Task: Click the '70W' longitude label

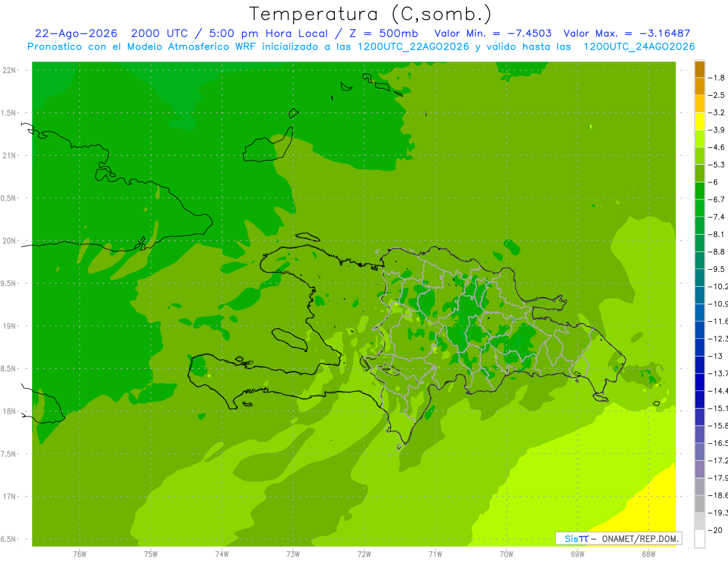Action: 507,554
